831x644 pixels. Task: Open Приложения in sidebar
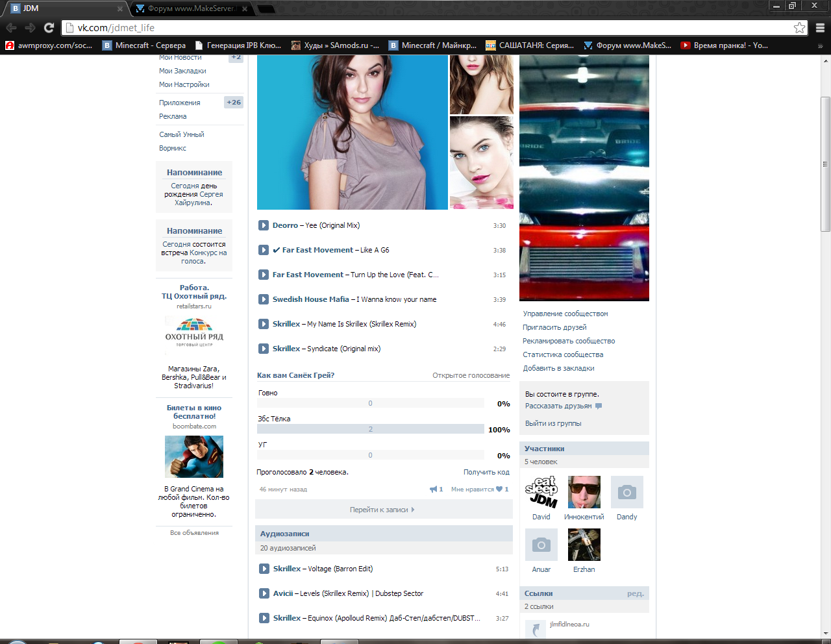pyautogui.click(x=179, y=103)
